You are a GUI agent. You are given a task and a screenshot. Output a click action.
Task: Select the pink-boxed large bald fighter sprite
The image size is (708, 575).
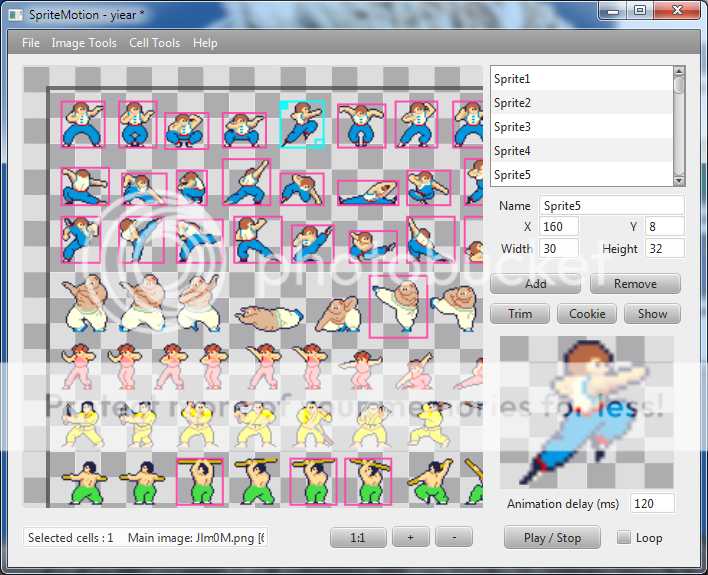398,306
